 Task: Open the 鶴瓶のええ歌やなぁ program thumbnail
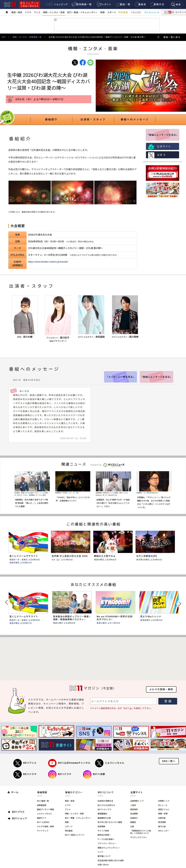[113, 541]
